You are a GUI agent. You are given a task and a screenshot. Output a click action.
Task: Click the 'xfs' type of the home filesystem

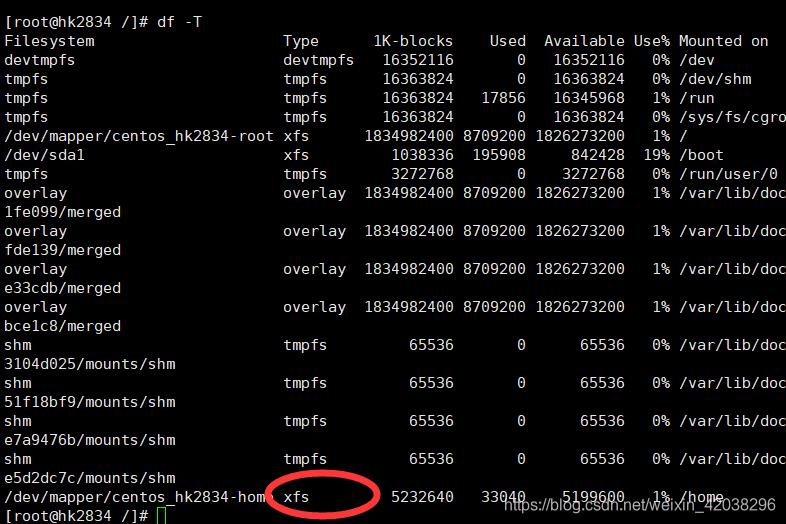[x=296, y=497]
